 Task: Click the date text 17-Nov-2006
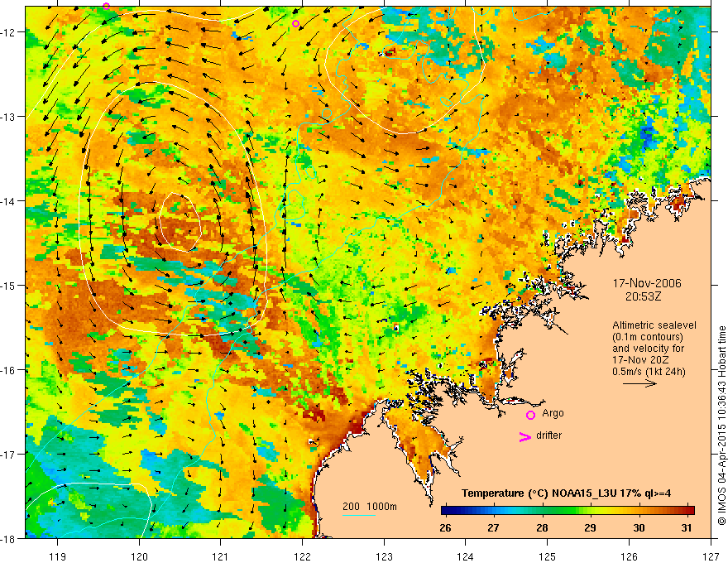coord(647,283)
